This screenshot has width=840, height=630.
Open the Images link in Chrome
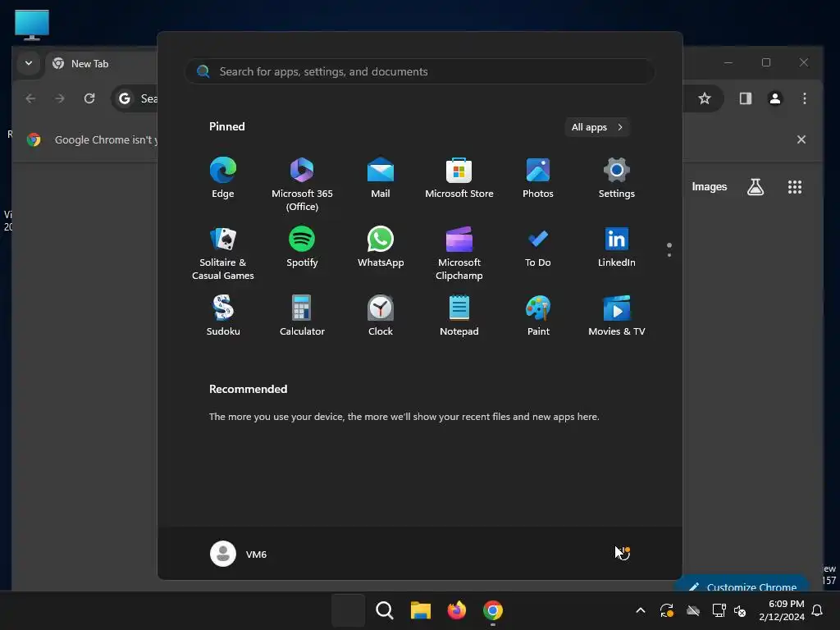[x=710, y=187]
